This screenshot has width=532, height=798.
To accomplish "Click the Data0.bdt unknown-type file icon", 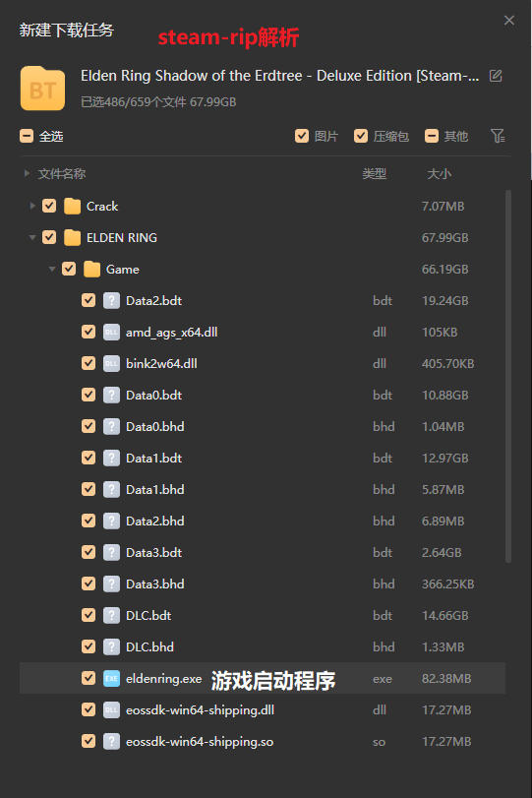I will click(x=111, y=396).
